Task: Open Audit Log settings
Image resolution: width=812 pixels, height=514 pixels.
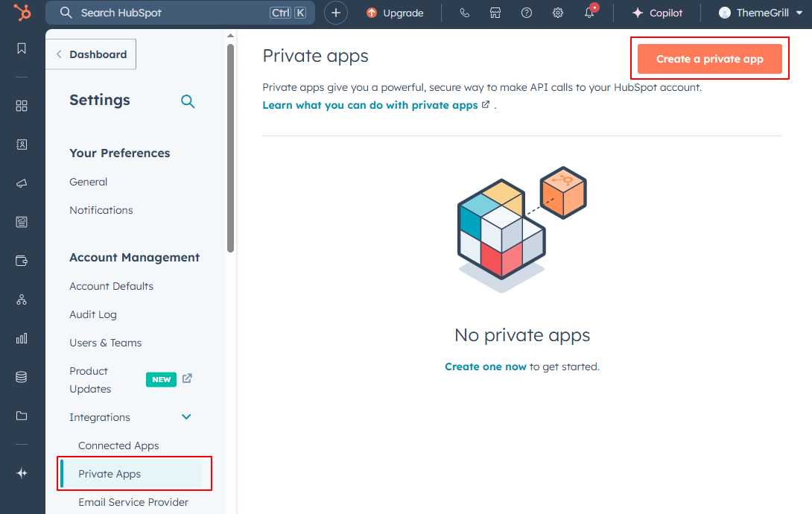Action: point(93,314)
